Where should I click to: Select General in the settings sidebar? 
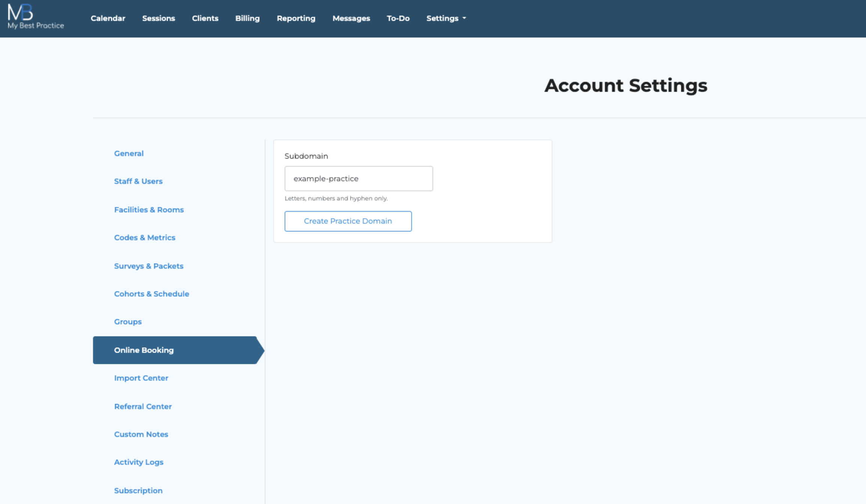129,153
